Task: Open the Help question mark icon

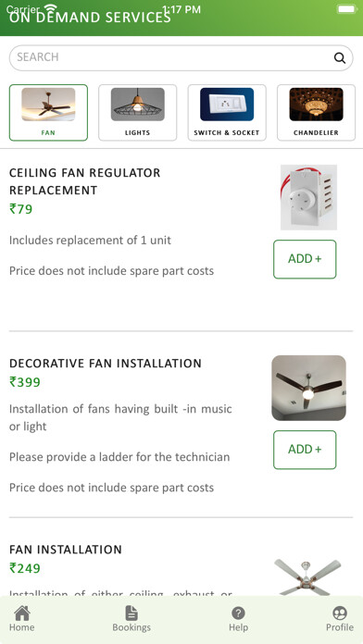Action: 238,613
